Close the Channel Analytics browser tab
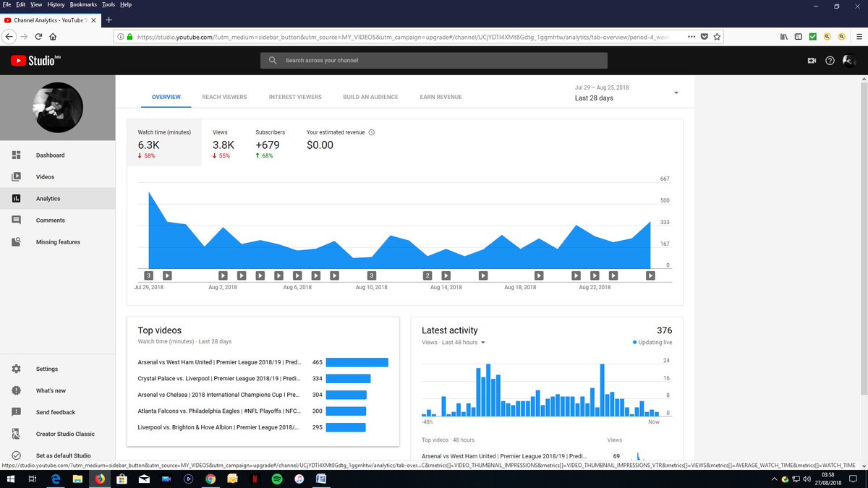 point(95,20)
